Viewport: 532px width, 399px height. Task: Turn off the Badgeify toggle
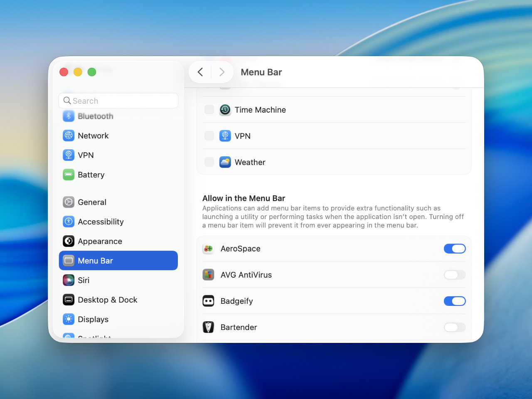coord(454,301)
